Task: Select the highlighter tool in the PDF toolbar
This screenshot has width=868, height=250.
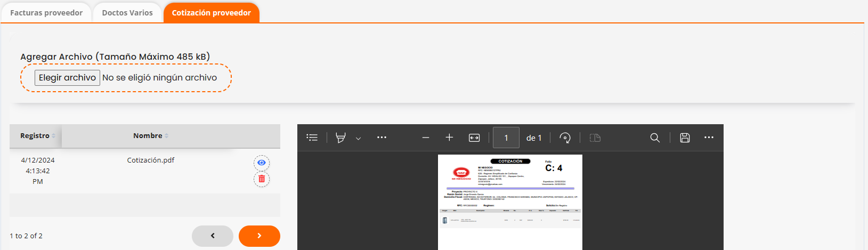Action: coord(340,138)
